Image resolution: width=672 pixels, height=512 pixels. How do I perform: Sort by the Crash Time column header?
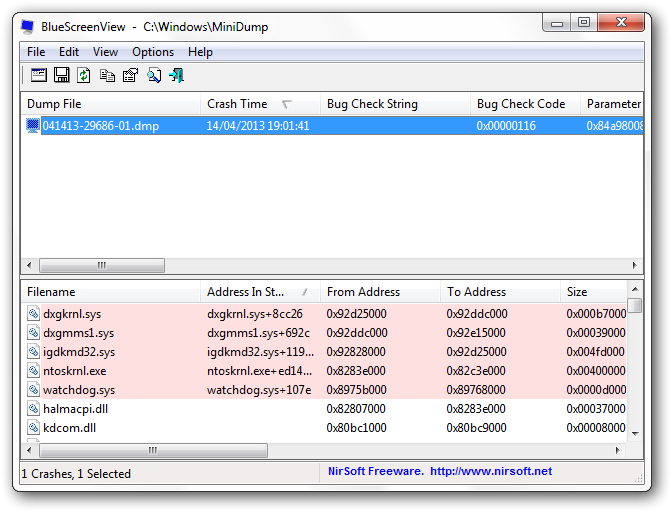tap(260, 104)
